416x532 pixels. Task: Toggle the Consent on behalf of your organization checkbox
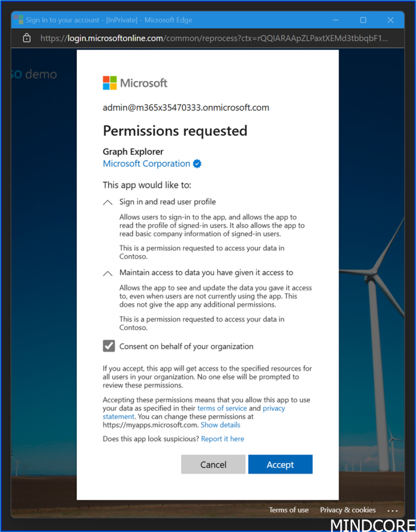tap(108, 345)
